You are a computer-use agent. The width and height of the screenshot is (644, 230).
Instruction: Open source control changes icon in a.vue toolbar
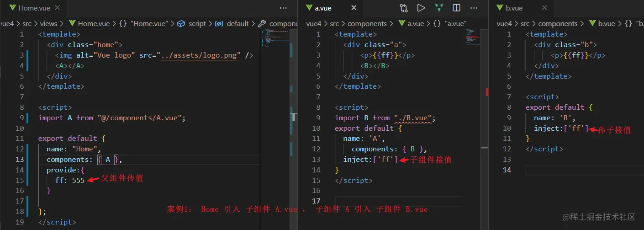point(403,8)
